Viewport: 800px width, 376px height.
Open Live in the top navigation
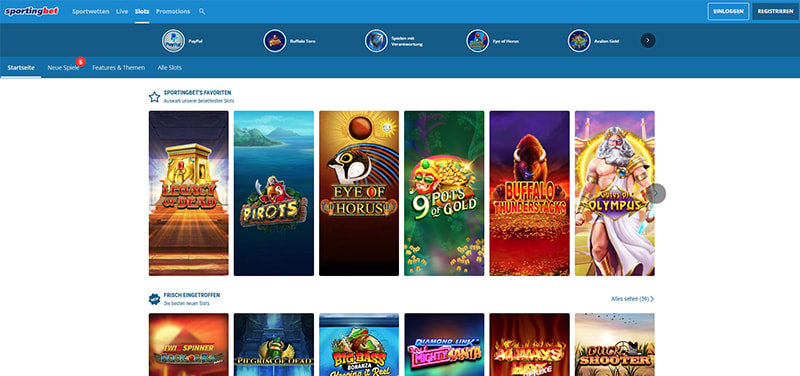pos(122,11)
